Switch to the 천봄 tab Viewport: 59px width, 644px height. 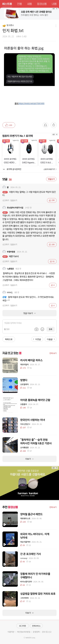click(x=19, y=4)
